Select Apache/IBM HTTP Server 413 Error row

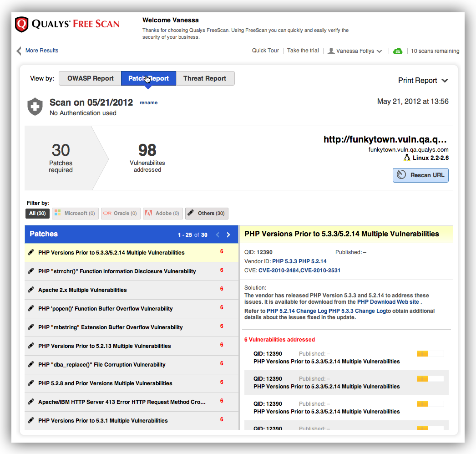[132, 402]
